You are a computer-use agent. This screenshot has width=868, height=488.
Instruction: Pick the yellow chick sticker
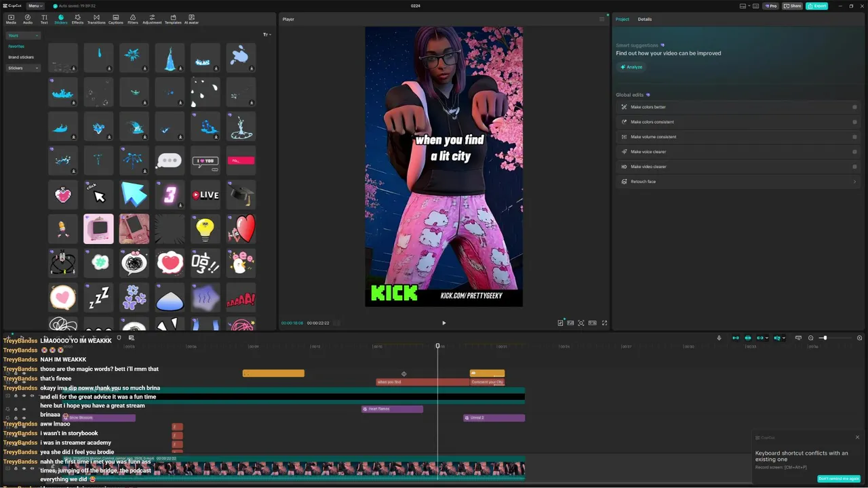241,263
